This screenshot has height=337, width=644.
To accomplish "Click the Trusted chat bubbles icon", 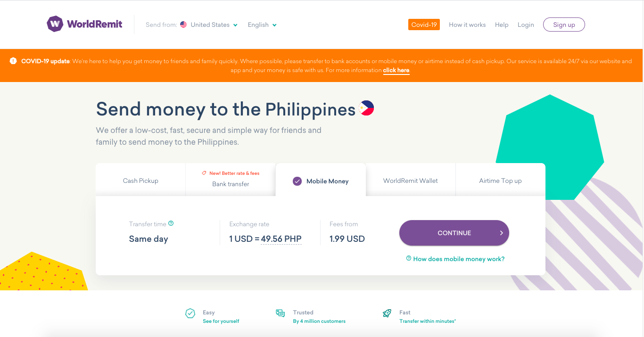I will click(x=281, y=313).
